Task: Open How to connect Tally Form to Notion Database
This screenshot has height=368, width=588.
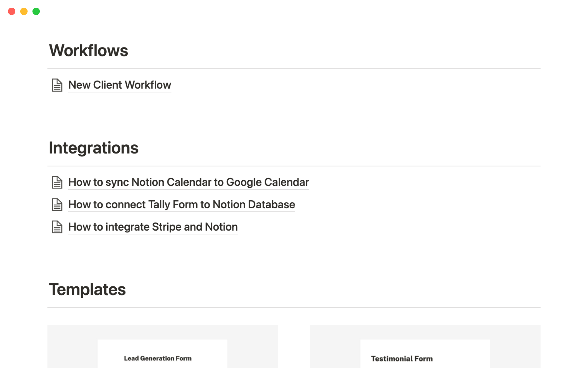Action: 181,205
